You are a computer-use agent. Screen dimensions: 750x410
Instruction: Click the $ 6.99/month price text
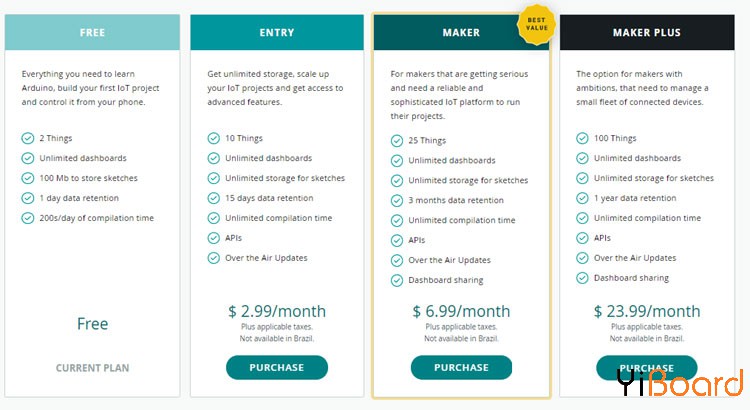point(461,311)
